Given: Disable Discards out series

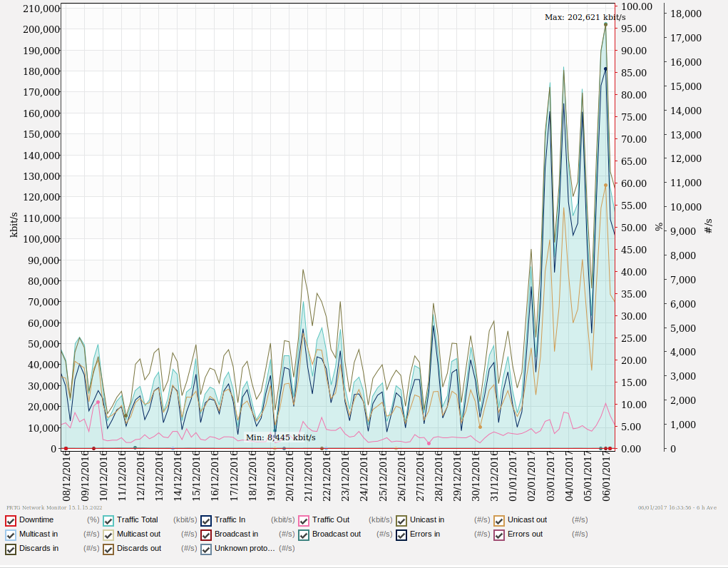Looking at the screenshot, I should [x=108, y=549].
